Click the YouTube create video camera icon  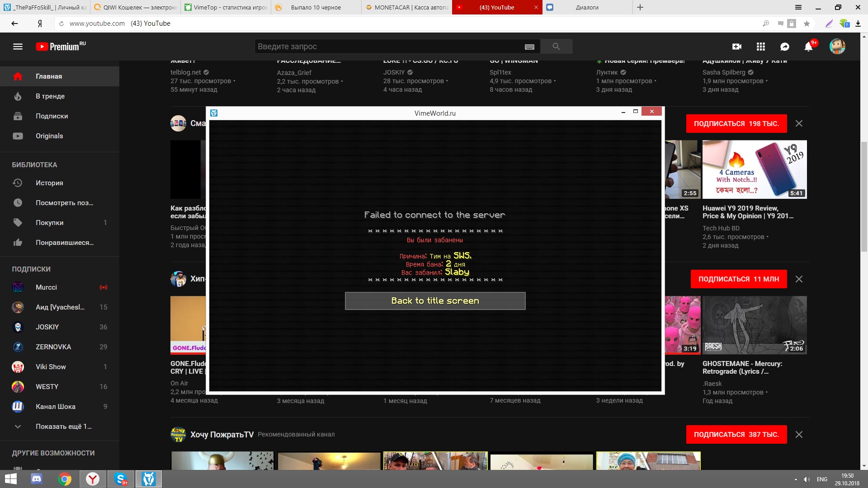click(737, 46)
